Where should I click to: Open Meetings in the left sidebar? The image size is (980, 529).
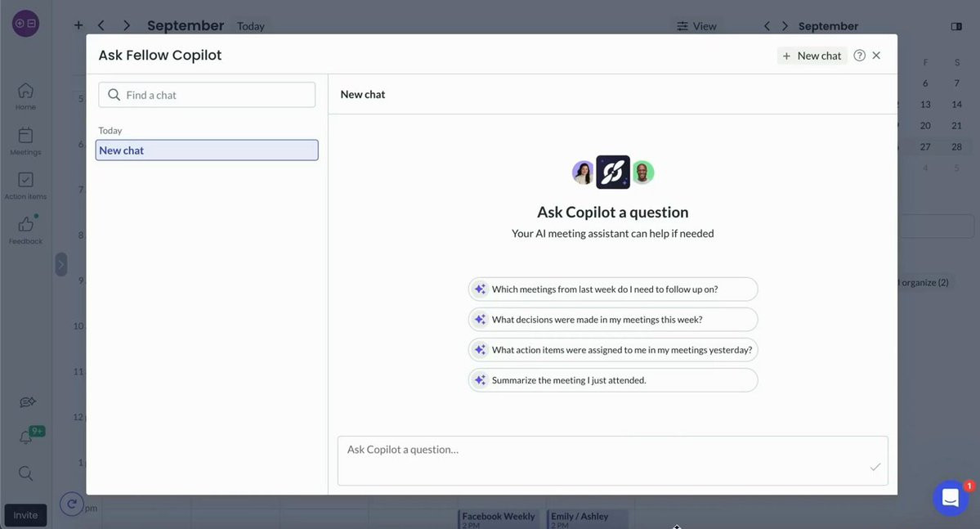pyautogui.click(x=25, y=141)
